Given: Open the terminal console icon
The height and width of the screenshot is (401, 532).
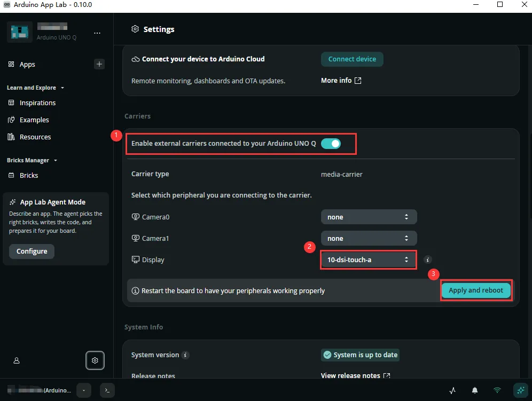Looking at the screenshot, I should (x=107, y=390).
